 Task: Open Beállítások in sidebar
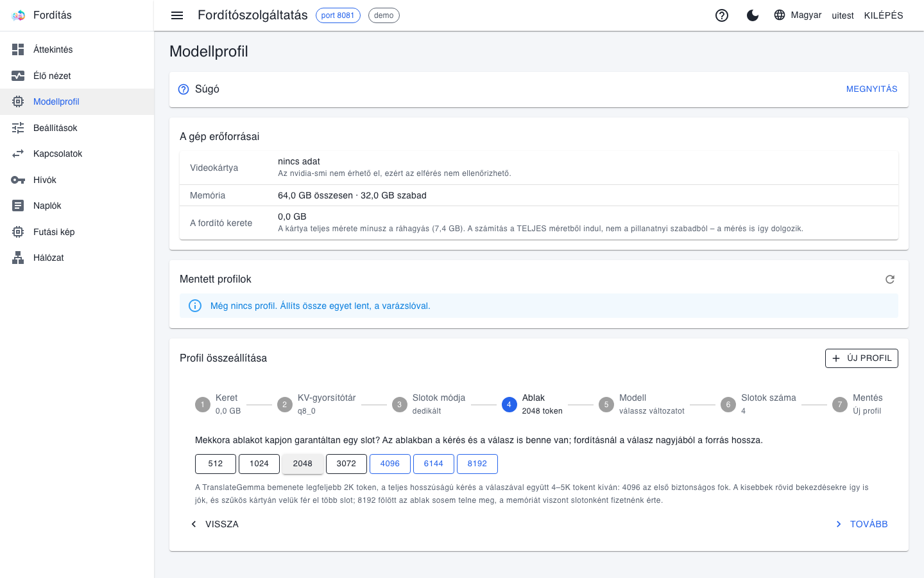(77, 128)
